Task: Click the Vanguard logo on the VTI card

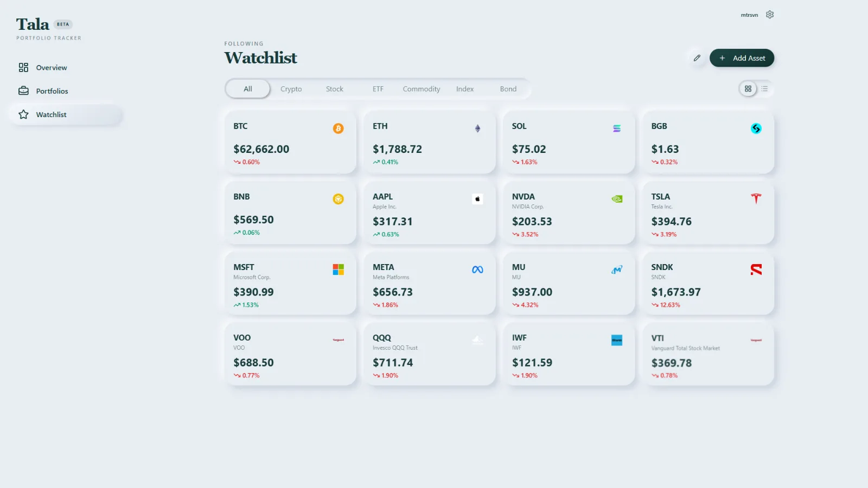Action: (x=756, y=340)
